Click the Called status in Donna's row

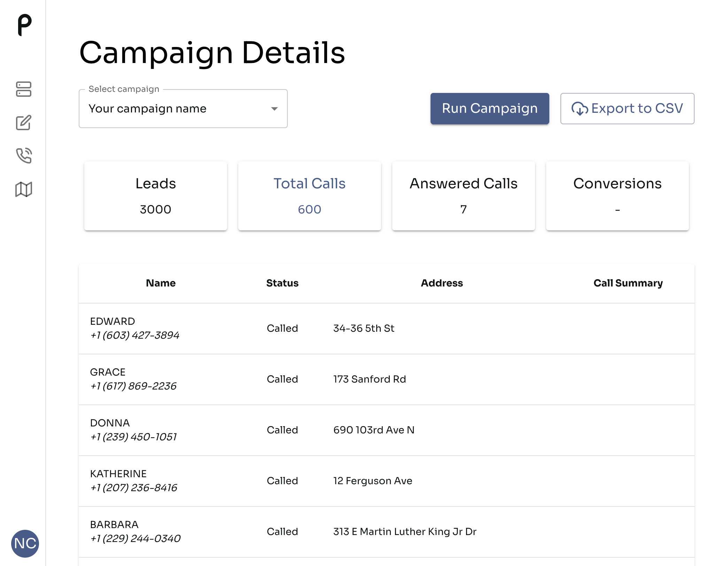pos(282,430)
